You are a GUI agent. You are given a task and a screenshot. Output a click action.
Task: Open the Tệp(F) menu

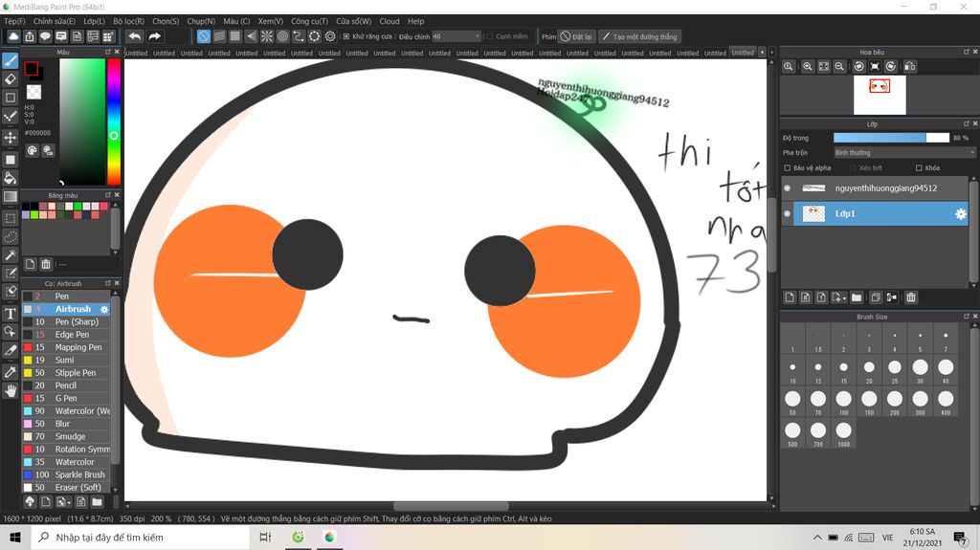pos(14,21)
